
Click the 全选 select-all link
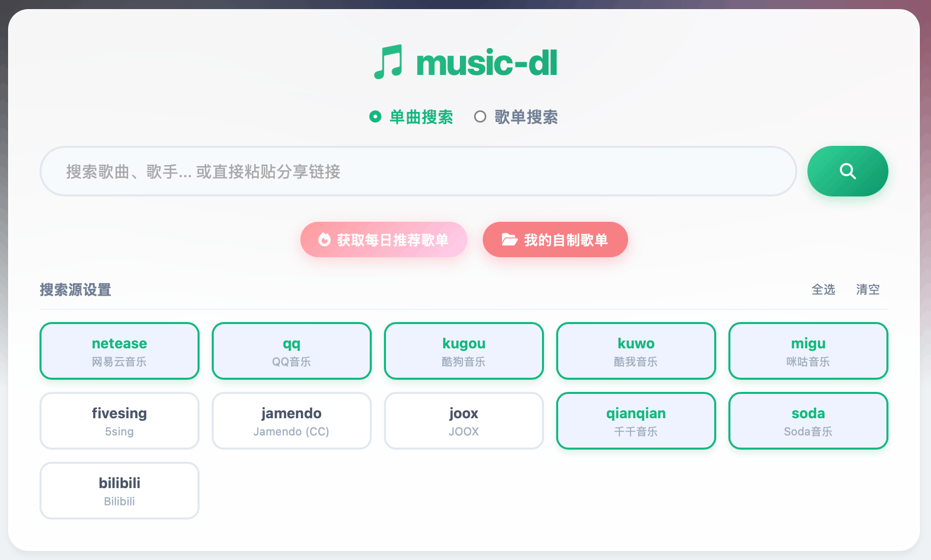824,290
